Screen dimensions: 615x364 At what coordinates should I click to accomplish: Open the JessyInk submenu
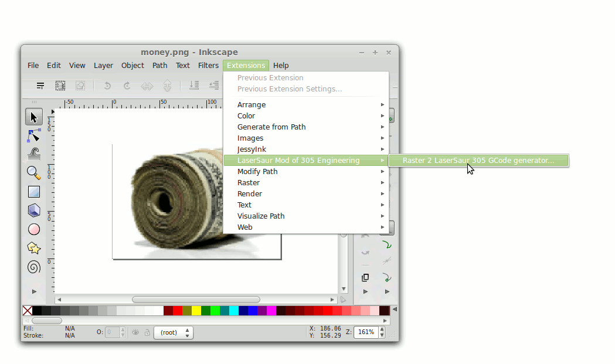tap(306, 149)
